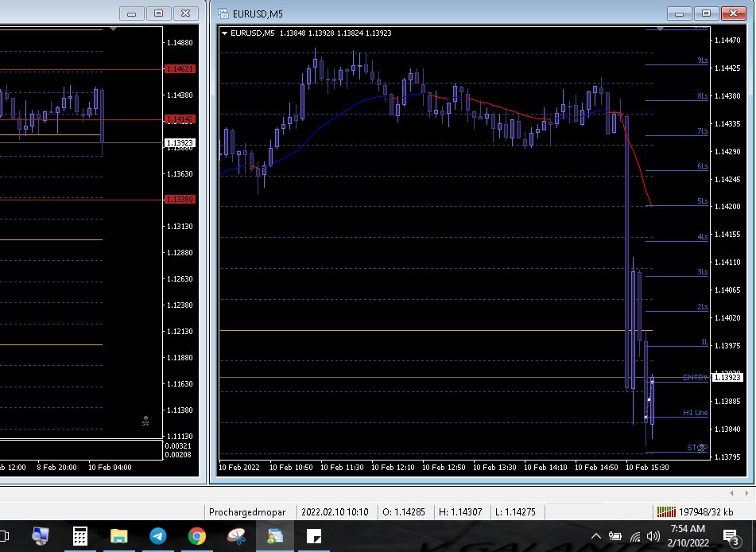
Task: Minimize the left chart window
Action: (x=131, y=14)
